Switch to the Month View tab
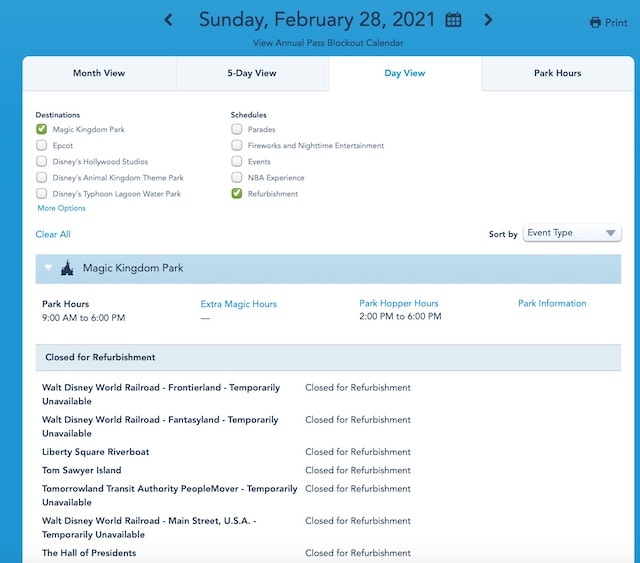 point(99,73)
